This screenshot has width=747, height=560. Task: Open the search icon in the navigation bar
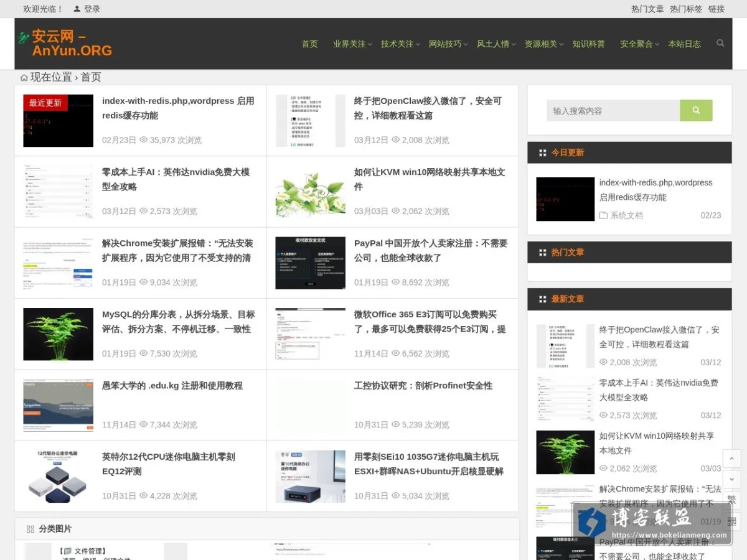[720, 43]
